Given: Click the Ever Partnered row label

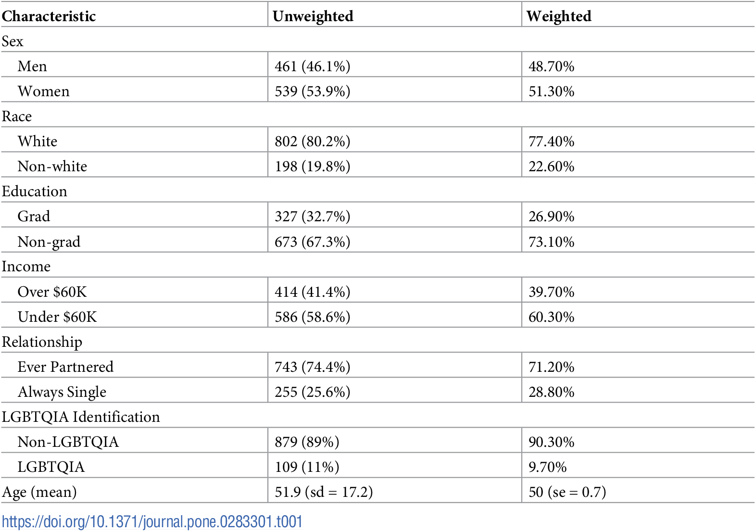Looking at the screenshot, I should pos(65,367).
